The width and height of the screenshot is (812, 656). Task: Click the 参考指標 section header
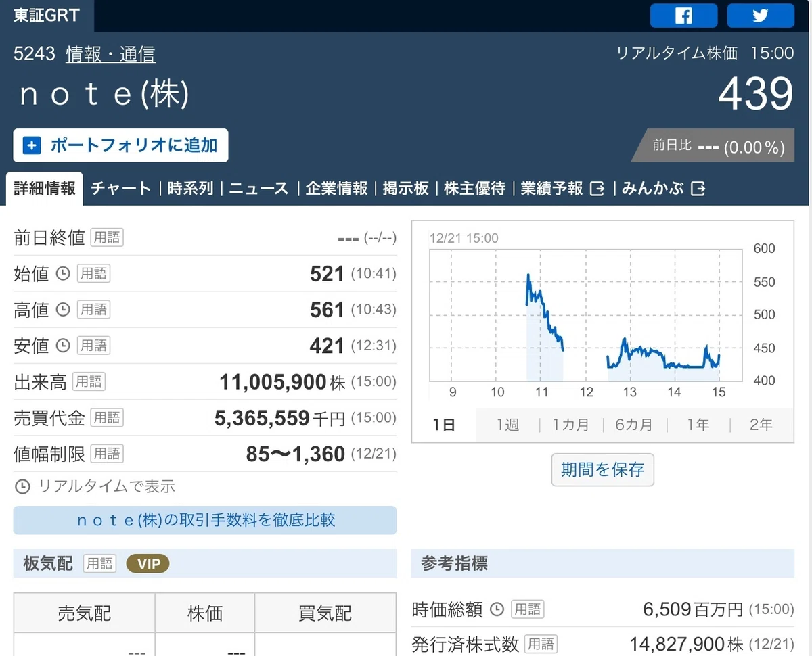pos(603,563)
